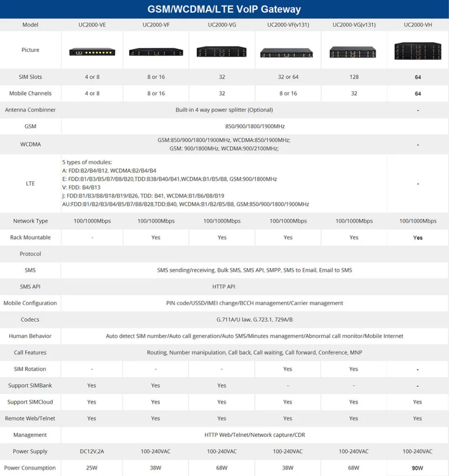449x476 pixels.
Task: Select the SIM Slots row label
Action: [30, 77]
